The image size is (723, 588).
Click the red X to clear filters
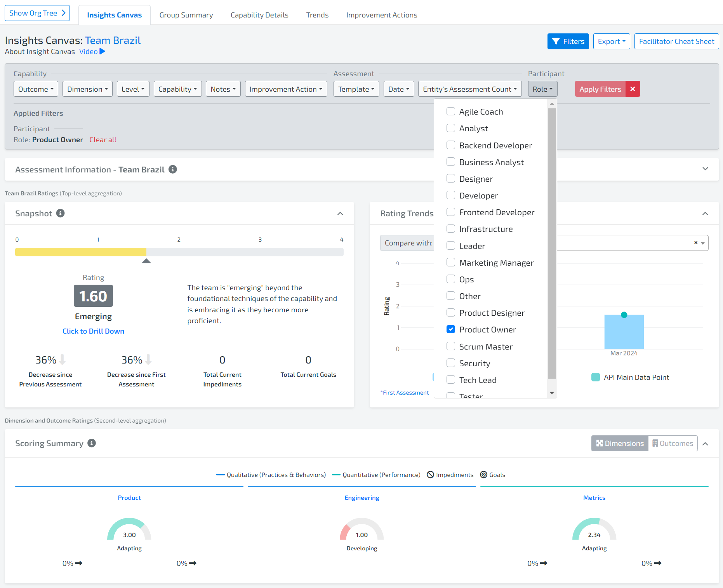633,89
